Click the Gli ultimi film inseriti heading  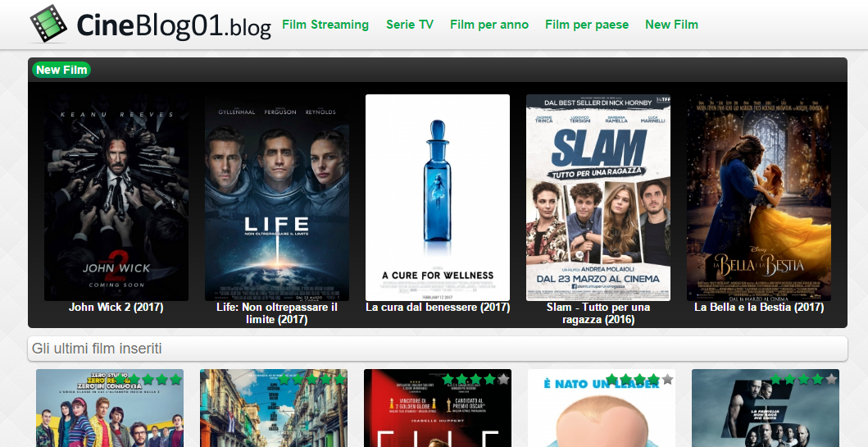point(97,349)
